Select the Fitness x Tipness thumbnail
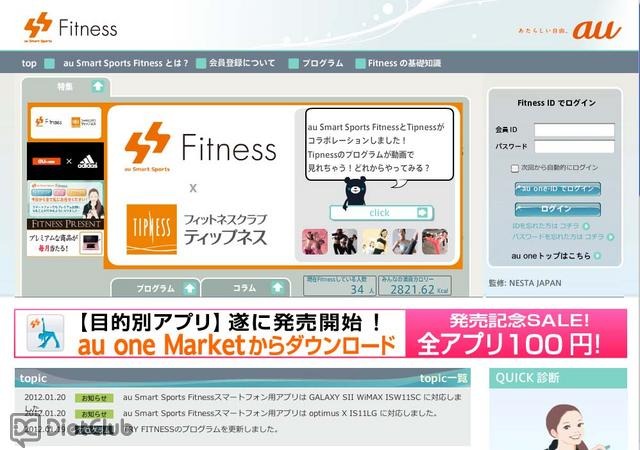The height and width of the screenshot is (450, 640). coord(66,123)
